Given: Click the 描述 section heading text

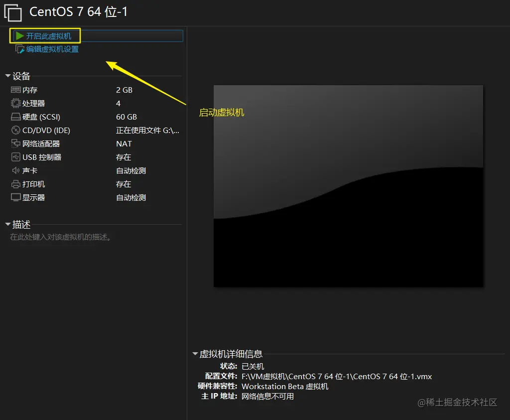Looking at the screenshot, I should pyautogui.click(x=21, y=225).
